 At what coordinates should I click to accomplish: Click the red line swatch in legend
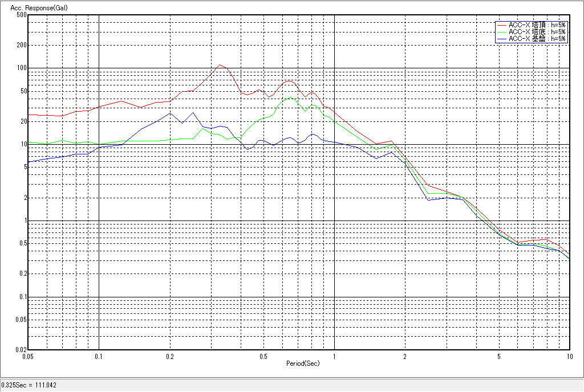coord(502,25)
